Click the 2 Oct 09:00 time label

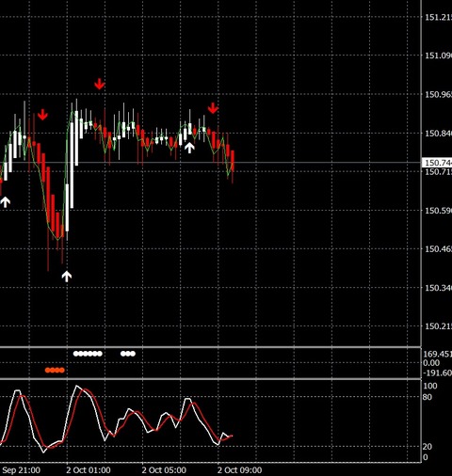pos(240,470)
